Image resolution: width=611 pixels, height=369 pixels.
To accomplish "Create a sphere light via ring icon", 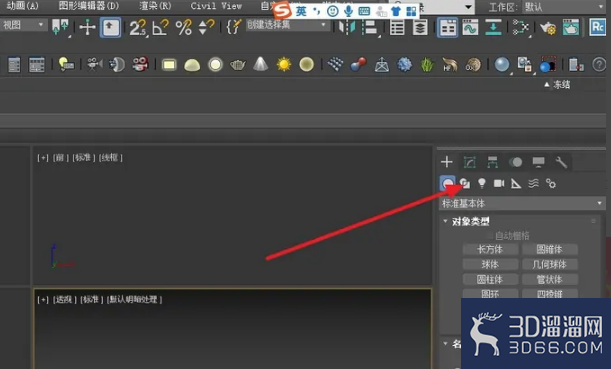I will pos(215,64).
